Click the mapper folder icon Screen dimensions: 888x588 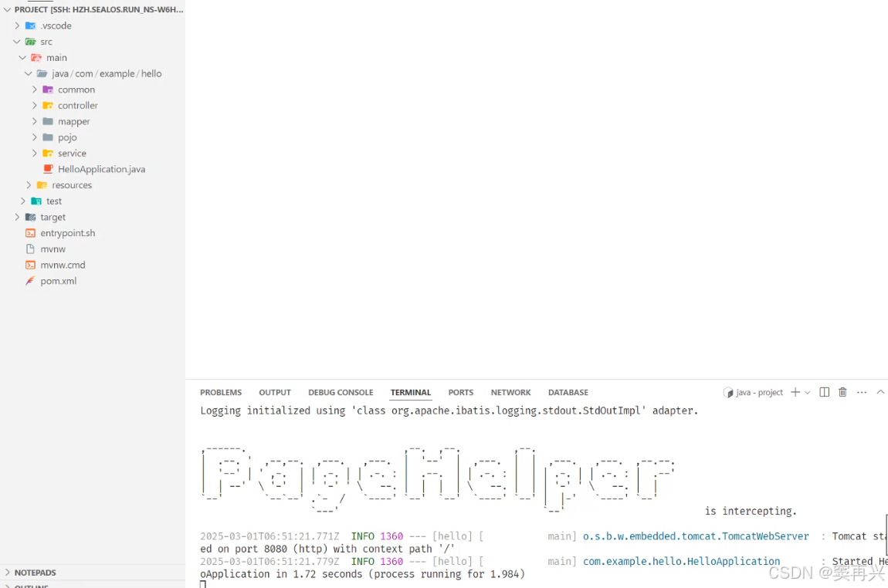pos(48,121)
